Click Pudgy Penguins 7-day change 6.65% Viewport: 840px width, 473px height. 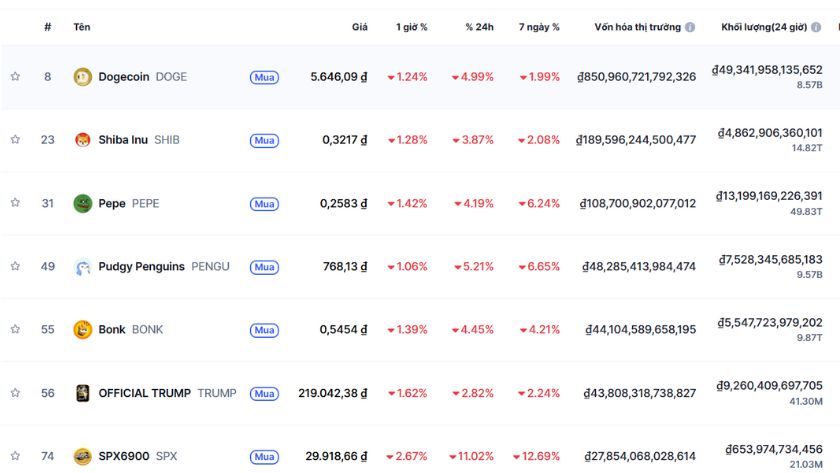coord(539,266)
